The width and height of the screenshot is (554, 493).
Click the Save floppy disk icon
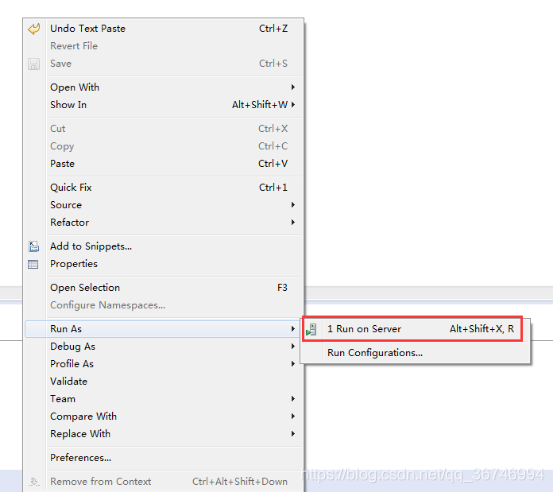(34, 64)
